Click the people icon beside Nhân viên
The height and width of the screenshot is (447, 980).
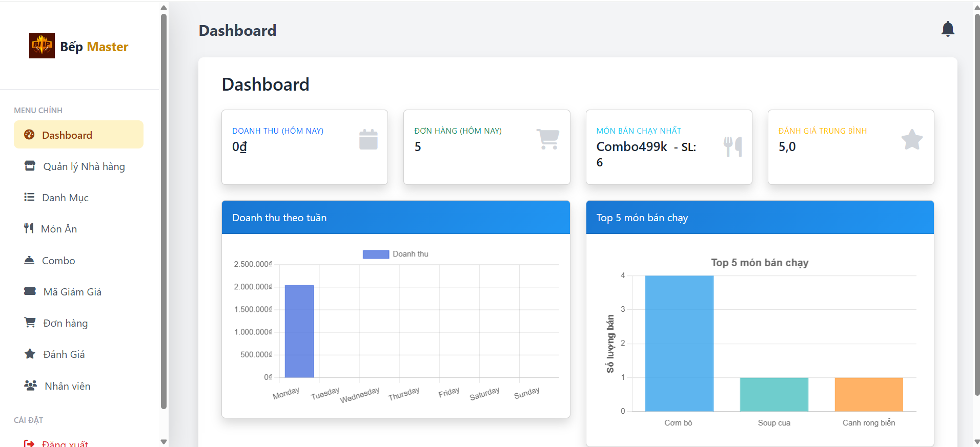(x=30, y=386)
